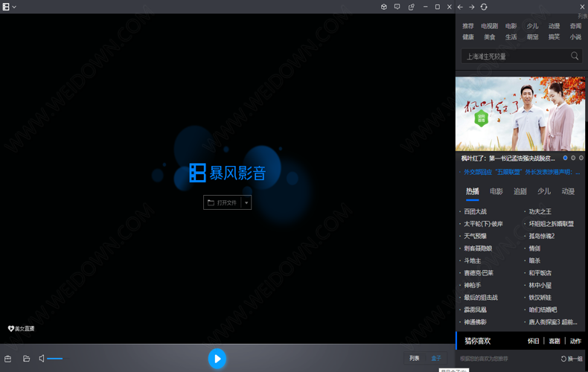The height and width of the screenshot is (372, 588).
Task: Open the 搞笑 category
Action: click(554, 36)
